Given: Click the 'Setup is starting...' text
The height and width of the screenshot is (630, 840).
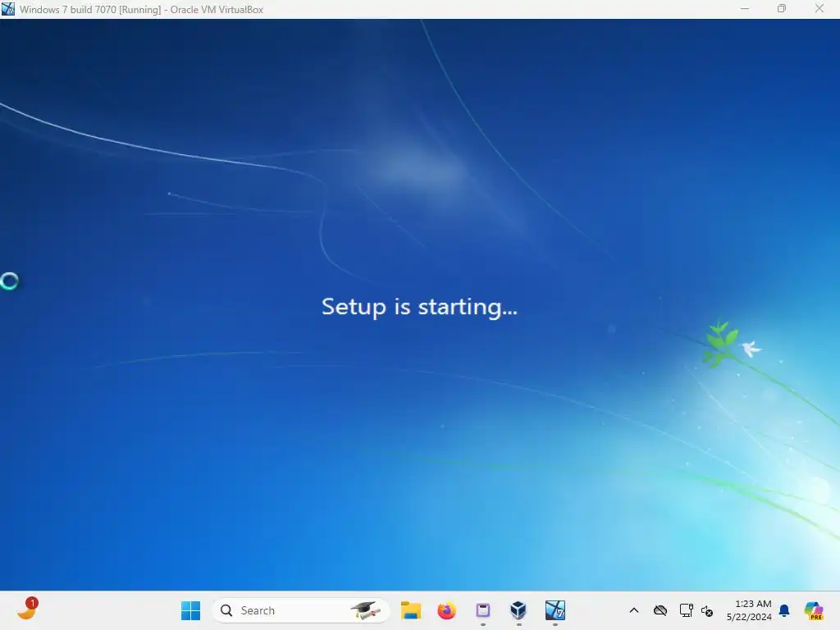Looking at the screenshot, I should pyautogui.click(x=419, y=307).
